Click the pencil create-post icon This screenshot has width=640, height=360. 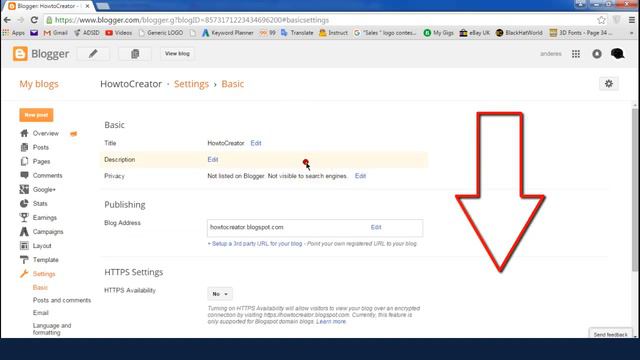point(93,53)
